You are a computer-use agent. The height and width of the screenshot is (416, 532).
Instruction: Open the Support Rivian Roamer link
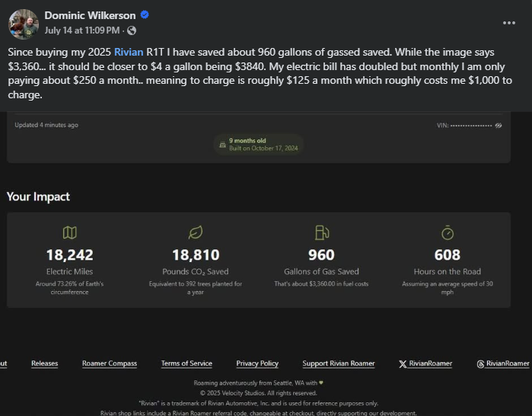[339, 363]
